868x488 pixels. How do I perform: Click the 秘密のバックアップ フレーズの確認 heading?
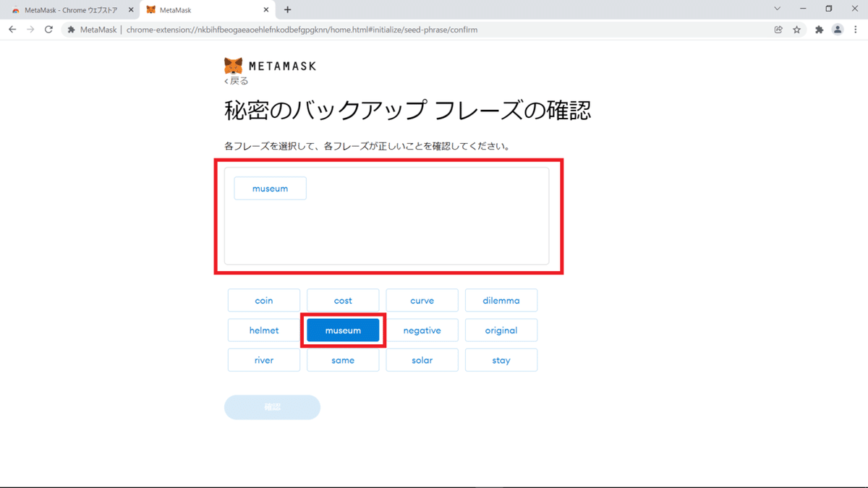pos(408,111)
